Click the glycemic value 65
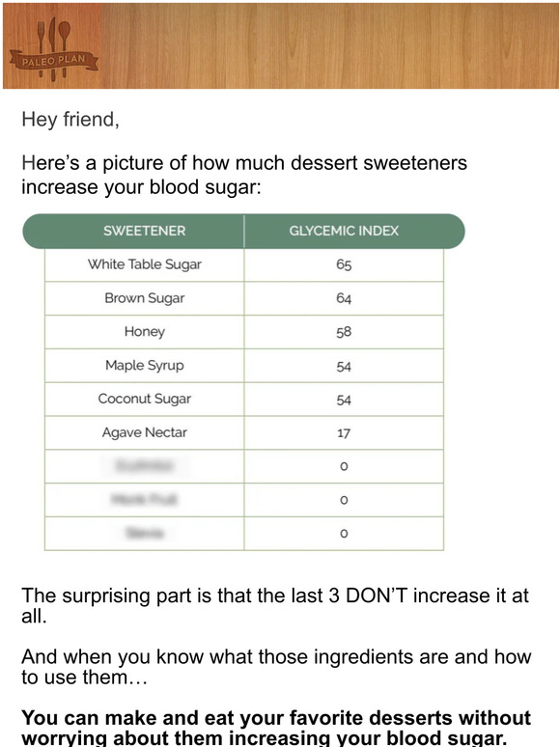Viewport: 560px width, 747px height. [344, 264]
